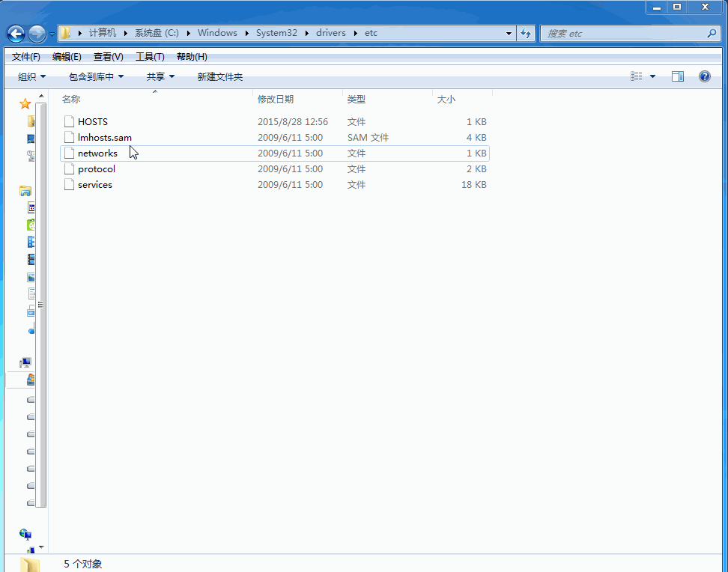The image size is (728, 572).
Task: Open the 工具(T) menu
Action: tap(150, 57)
